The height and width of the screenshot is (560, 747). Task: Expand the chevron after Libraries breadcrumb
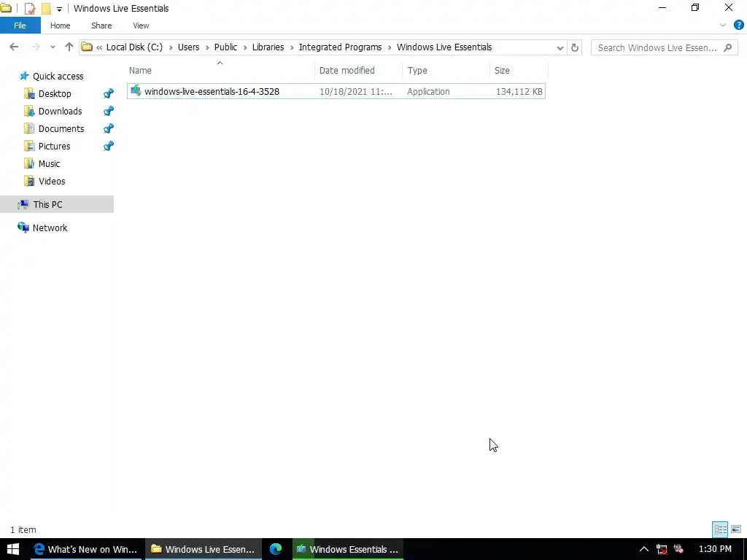pos(292,47)
